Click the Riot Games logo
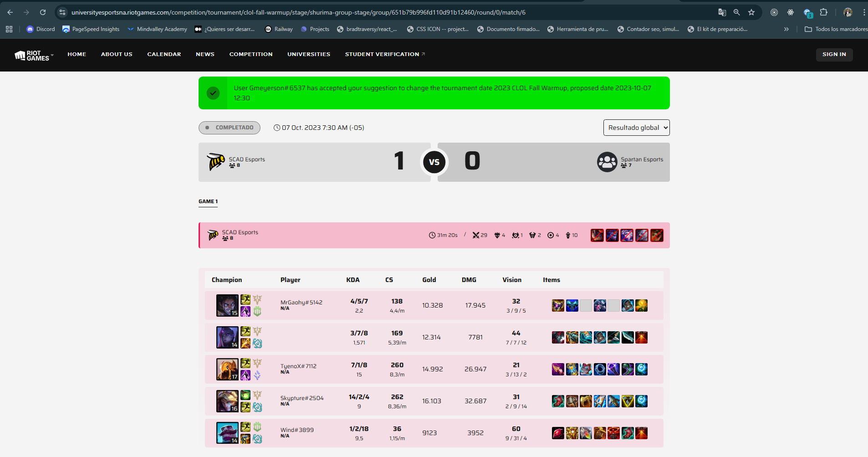This screenshot has height=457, width=868. [32, 56]
